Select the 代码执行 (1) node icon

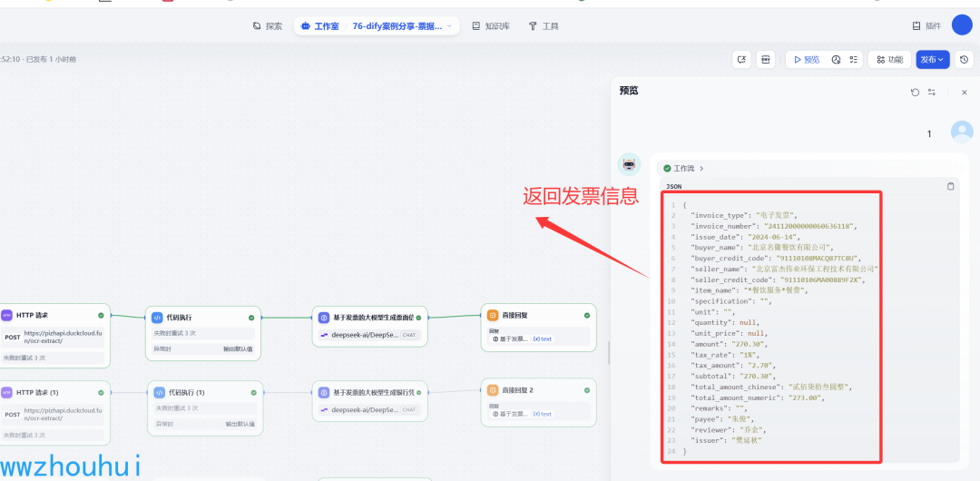coord(160,393)
